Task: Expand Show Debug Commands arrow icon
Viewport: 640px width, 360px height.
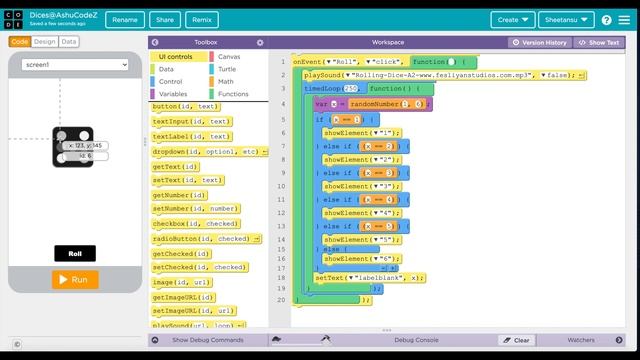Action: pos(155,340)
